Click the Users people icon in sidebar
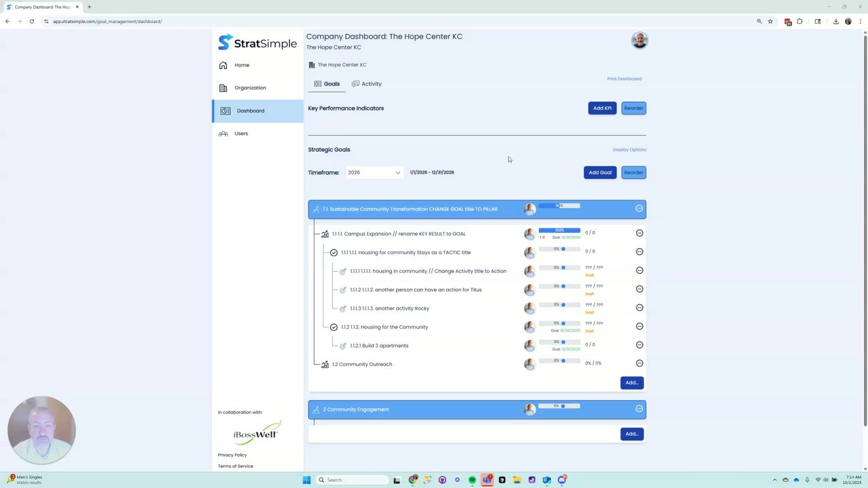 coord(223,134)
